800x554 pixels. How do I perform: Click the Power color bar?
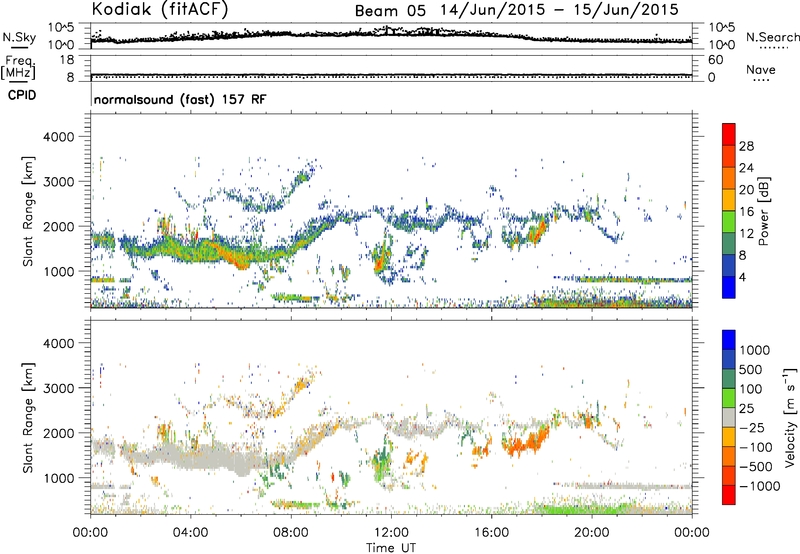729,211
